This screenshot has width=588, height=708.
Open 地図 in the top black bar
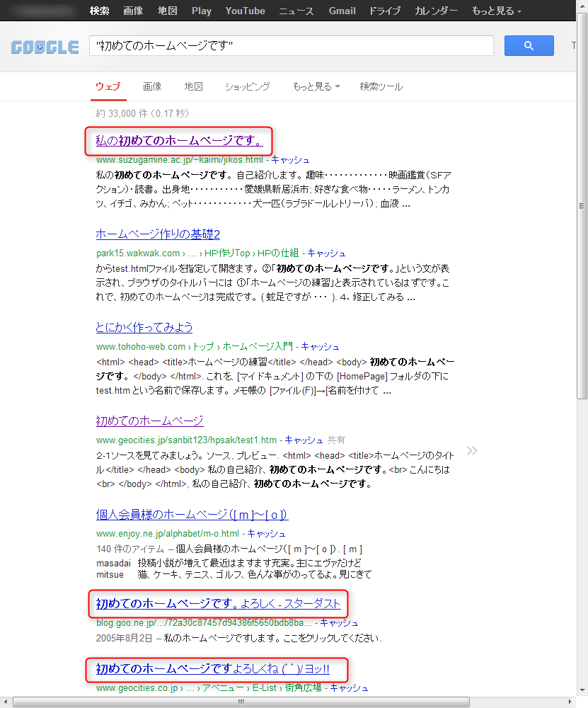167,11
